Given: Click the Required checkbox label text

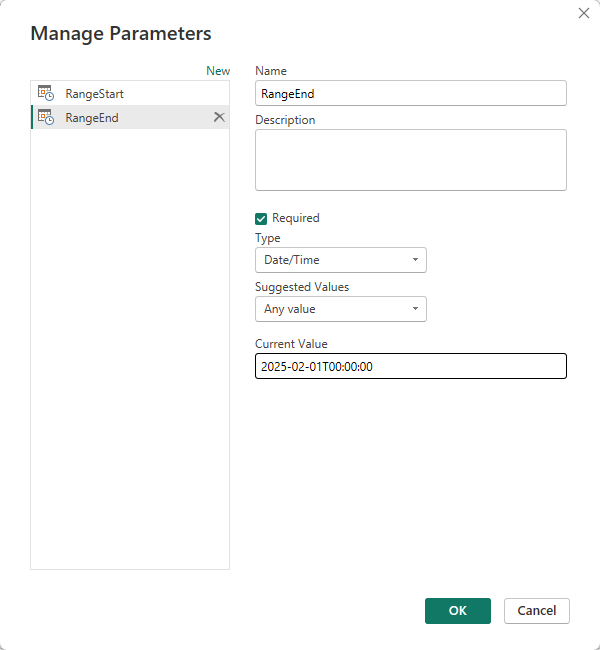Looking at the screenshot, I should click(x=296, y=218).
